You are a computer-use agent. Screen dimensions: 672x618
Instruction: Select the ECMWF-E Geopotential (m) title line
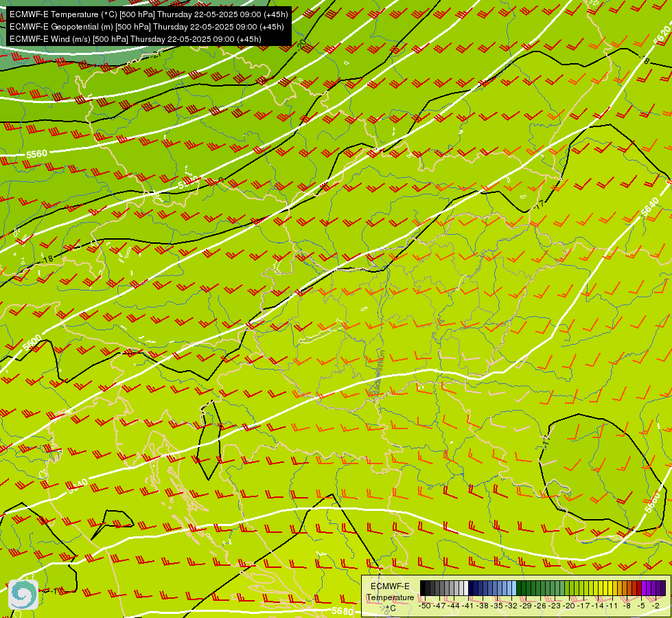[x=147, y=27]
